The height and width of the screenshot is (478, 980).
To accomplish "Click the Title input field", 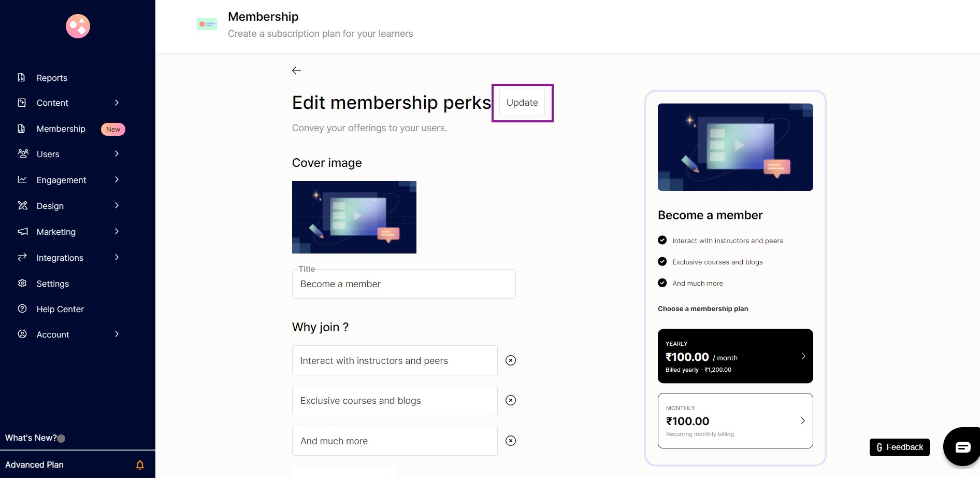I will click(x=403, y=284).
